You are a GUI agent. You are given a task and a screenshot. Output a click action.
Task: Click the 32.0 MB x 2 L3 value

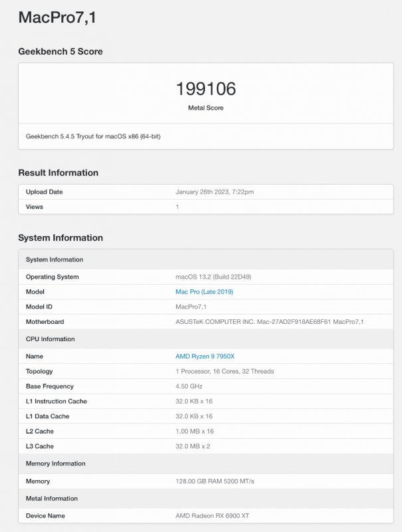click(193, 446)
